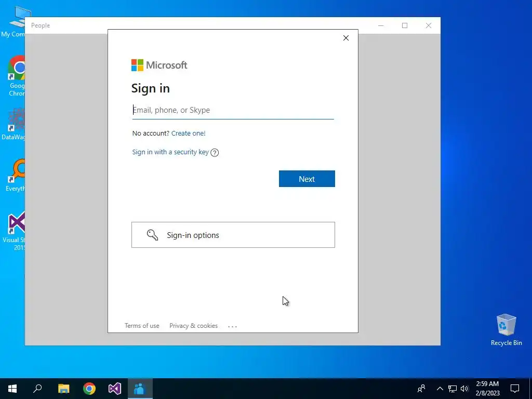Close the People window

(x=429, y=25)
